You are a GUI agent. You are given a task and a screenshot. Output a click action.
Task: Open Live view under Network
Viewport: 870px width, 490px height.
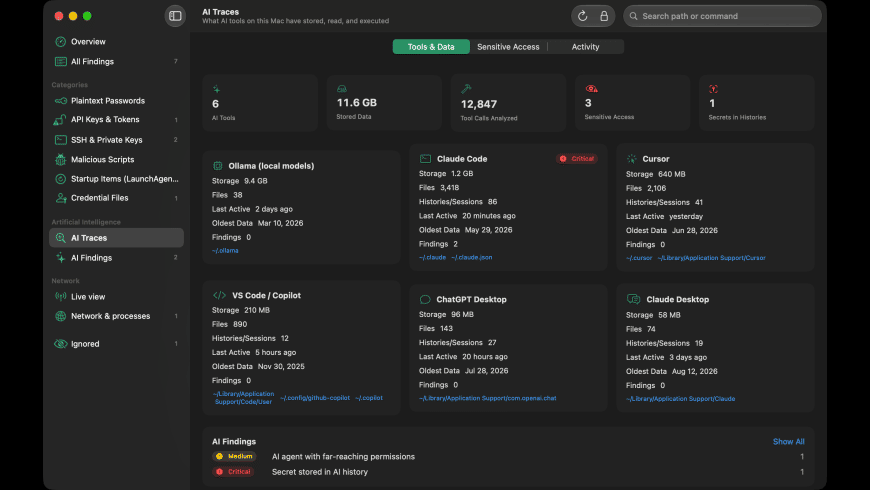[x=116, y=296]
